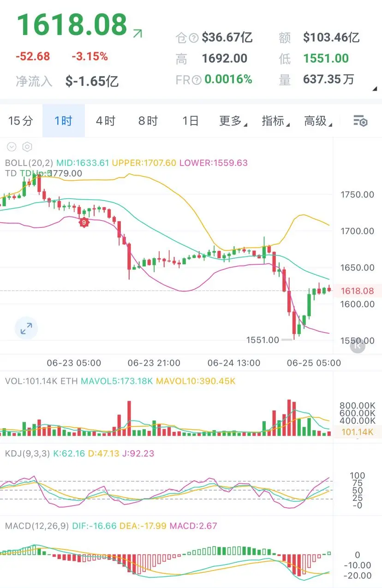Tap the help icon next to FR
This screenshot has width=382, height=588.
coord(197,80)
